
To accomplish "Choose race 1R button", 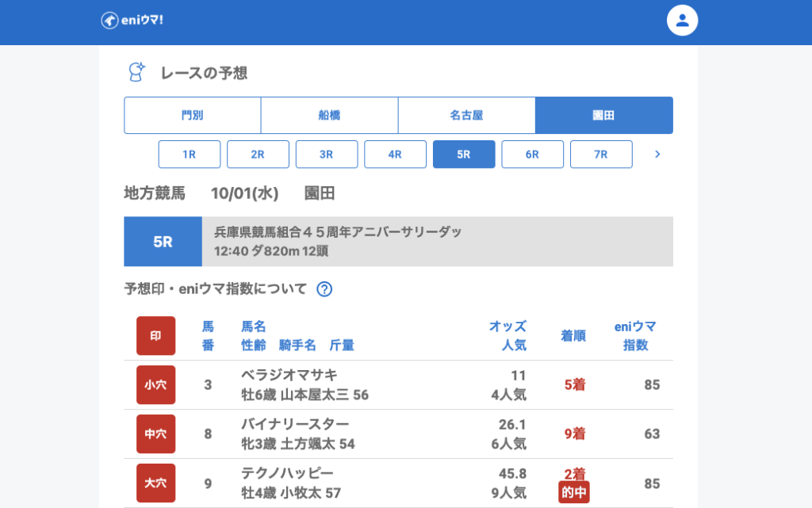I will (189, 155).
